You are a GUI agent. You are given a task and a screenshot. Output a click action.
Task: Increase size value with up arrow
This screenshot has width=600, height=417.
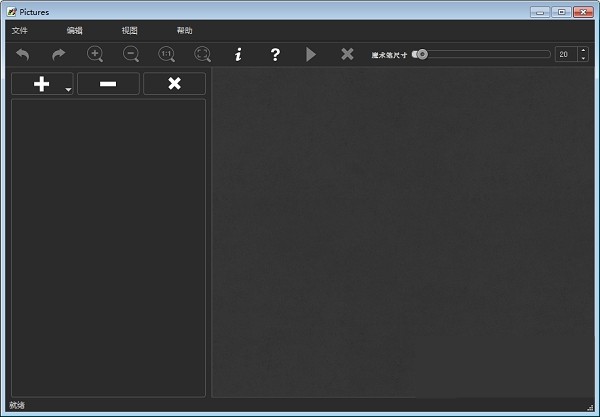[583, 50]
